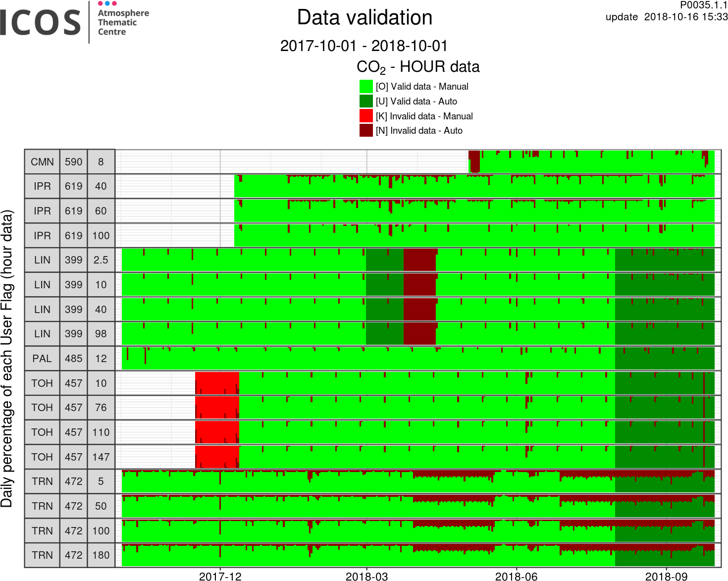Select the 2018-06 tick label on the time axis
The height and width of the screenshot is (581, 728).
517,576
